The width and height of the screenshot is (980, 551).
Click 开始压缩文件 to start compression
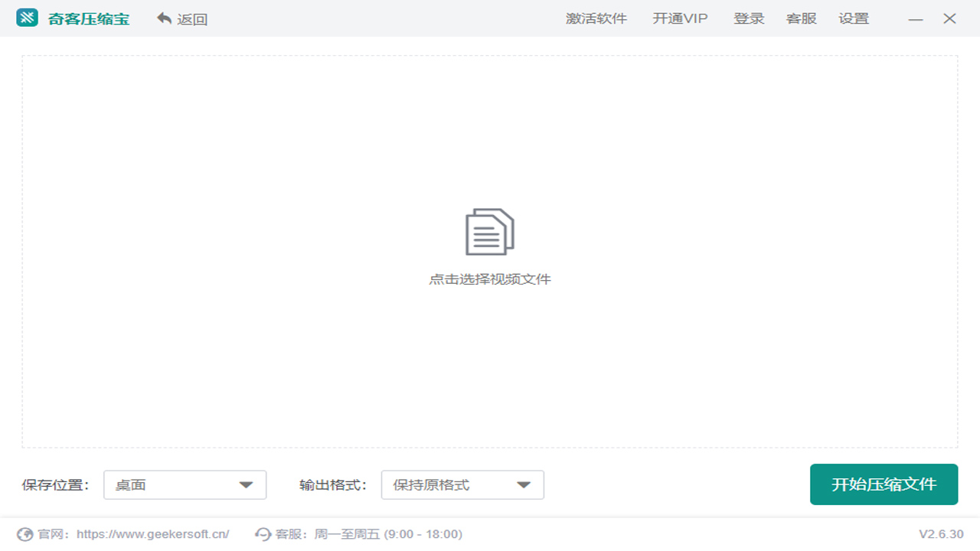[884, 484]
